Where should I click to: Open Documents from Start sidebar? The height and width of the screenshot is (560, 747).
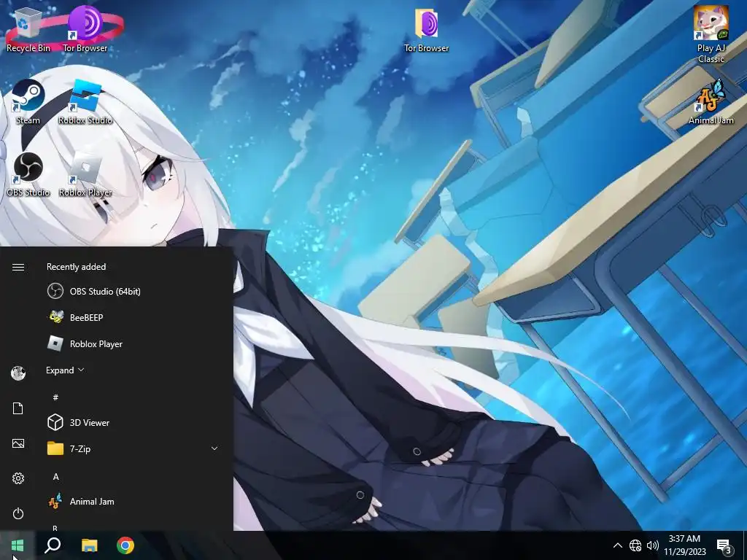coord(18,408)
